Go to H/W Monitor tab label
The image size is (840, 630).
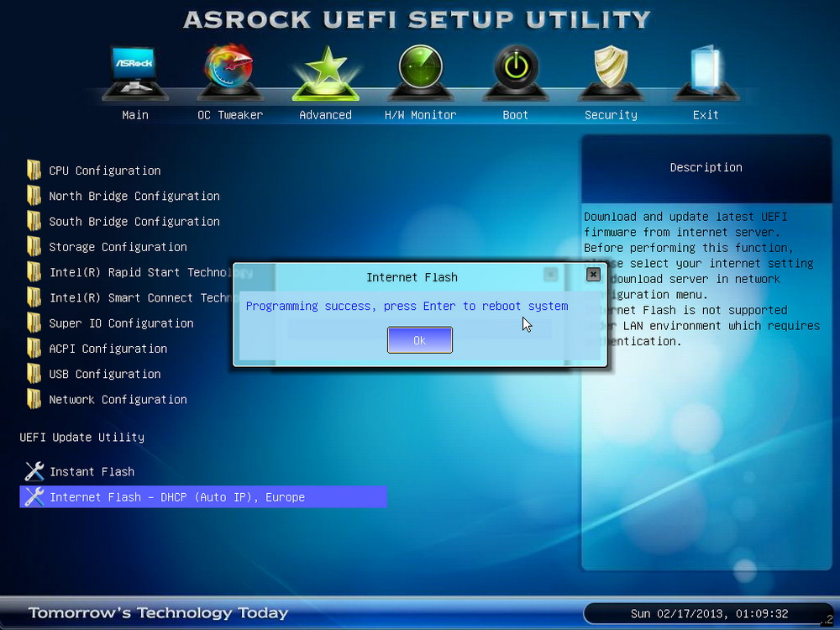point(421,114)
